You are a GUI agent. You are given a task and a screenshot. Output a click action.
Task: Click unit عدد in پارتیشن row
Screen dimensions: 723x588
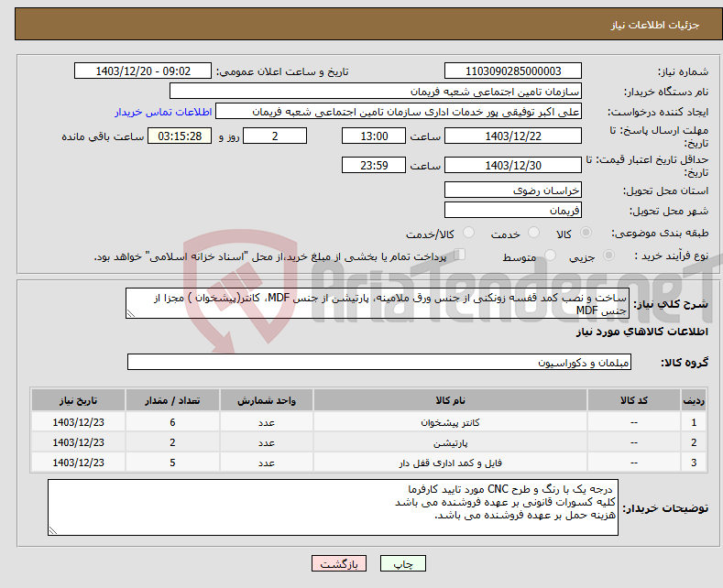[x=267, y=442]
